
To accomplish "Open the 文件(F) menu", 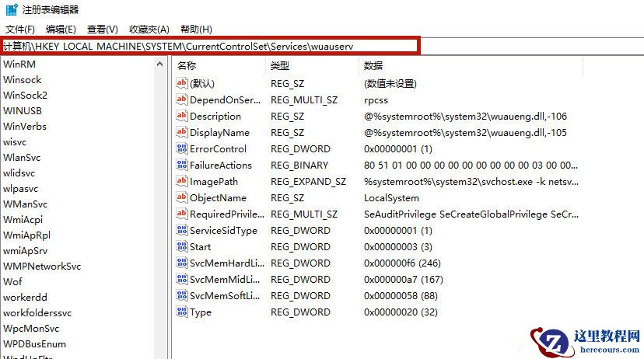I will [19, 30].
